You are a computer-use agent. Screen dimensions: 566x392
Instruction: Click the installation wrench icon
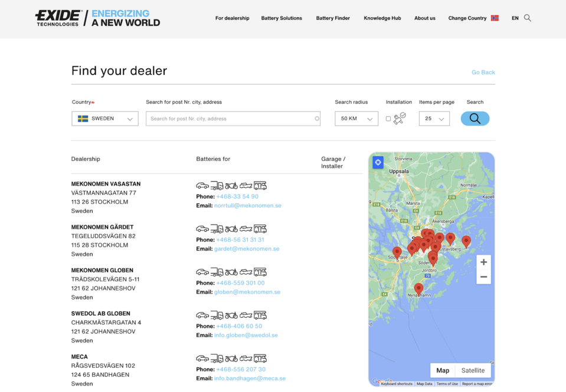click(x=400, y=118)
